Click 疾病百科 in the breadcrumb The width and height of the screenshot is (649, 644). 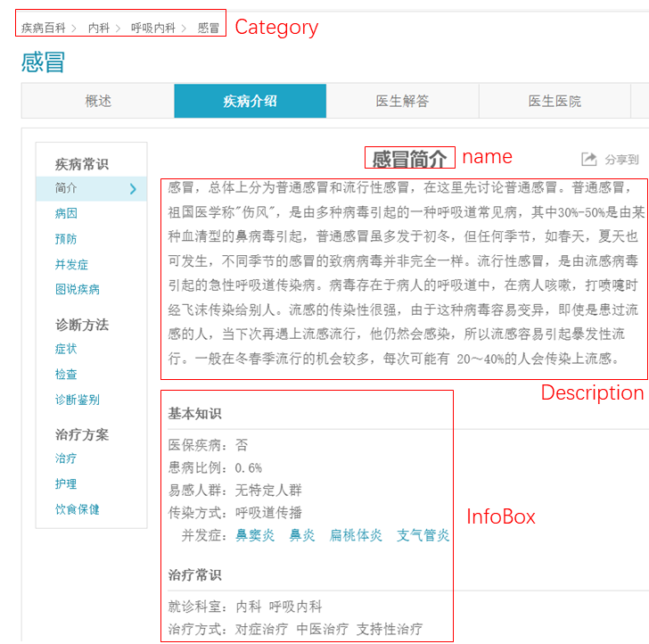pos(44,29)
